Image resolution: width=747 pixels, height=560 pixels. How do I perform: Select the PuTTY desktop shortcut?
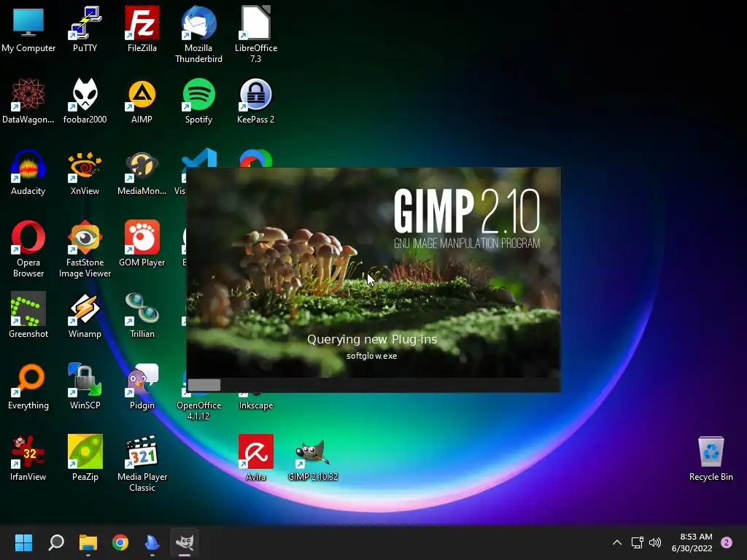point(85,28)
